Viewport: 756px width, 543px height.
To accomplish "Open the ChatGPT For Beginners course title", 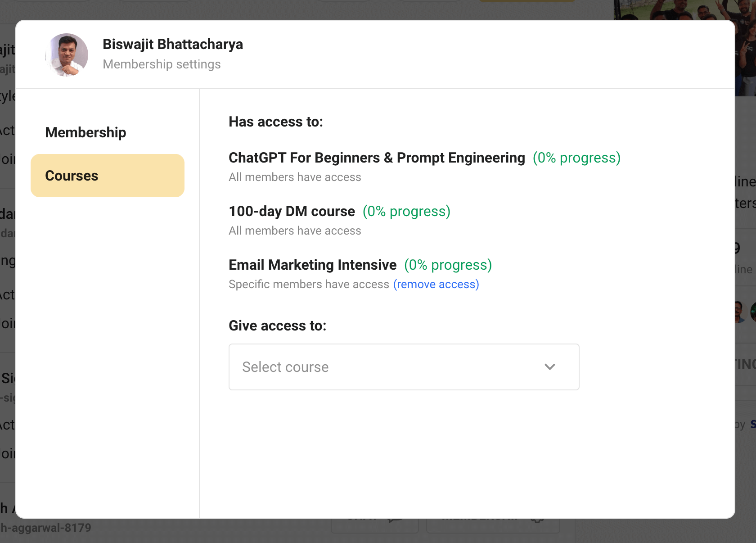I will coord(377,158).
